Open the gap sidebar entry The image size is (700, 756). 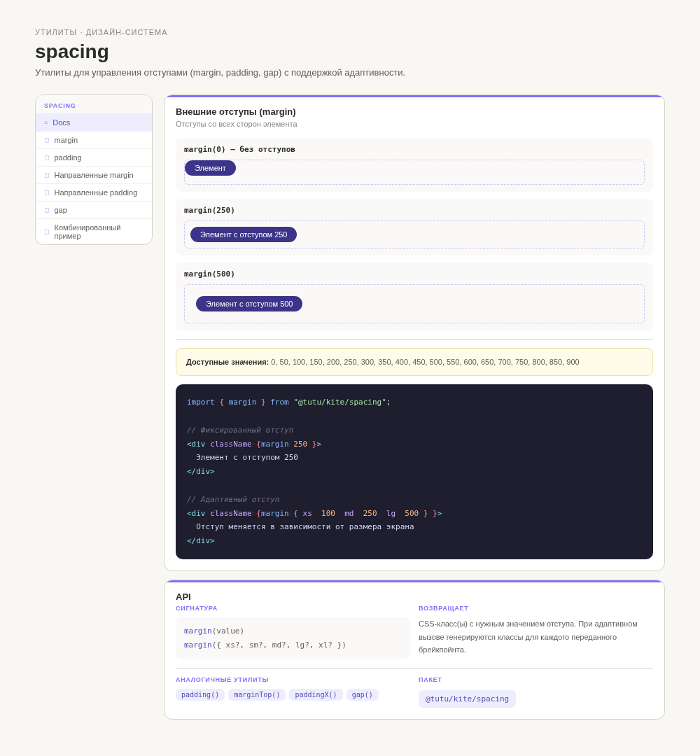[x=94, y=210]
